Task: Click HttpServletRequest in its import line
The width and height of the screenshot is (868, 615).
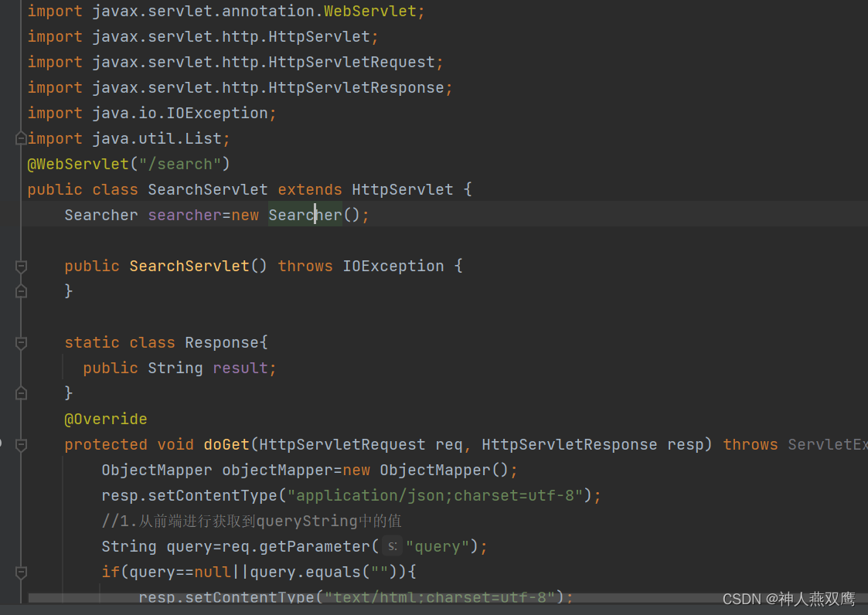Action: 352,62
